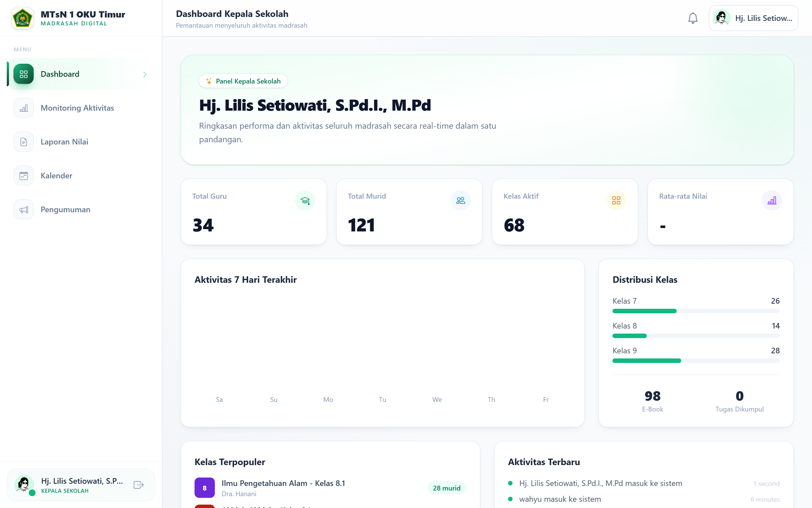Screen dimensions: 812x508
Task: Click the Kelas Aktif value 68
Action: 514,225
